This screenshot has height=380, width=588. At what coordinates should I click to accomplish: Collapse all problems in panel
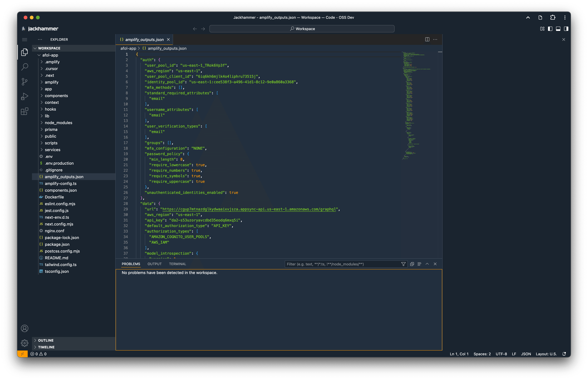click(412, 264)
